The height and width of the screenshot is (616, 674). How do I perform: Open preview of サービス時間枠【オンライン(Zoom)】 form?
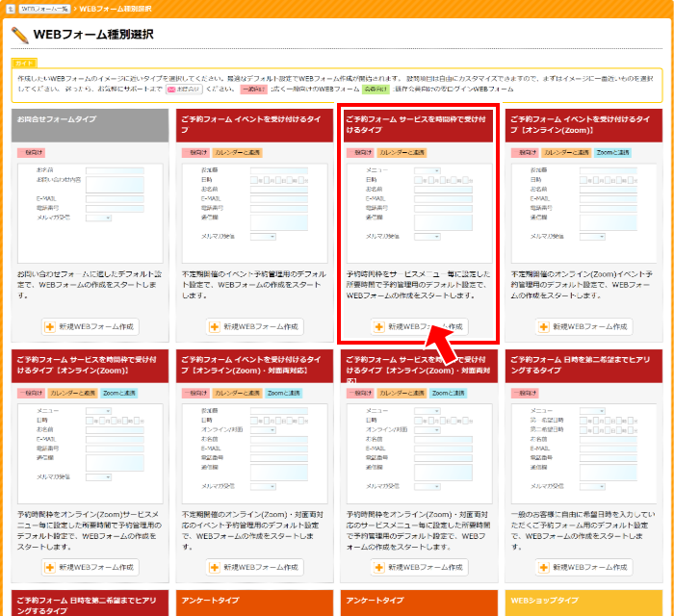[x=91, y=453]
